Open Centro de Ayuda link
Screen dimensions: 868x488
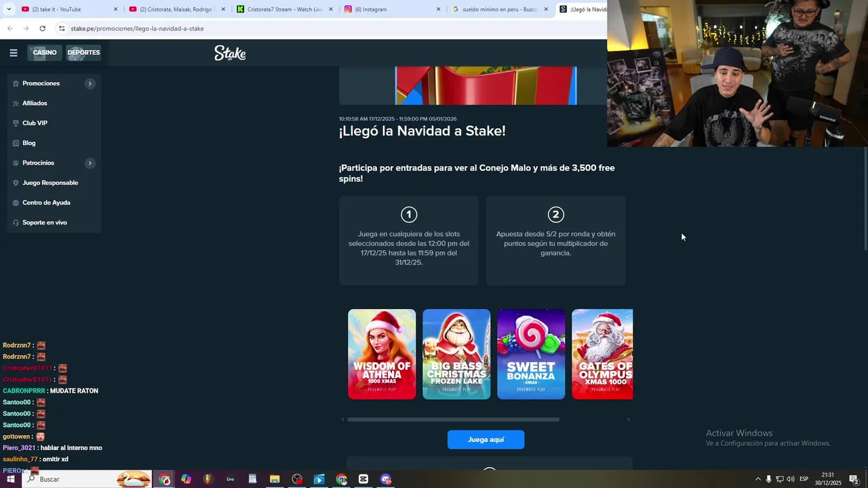pyautogui.click(x=46, y=203)
